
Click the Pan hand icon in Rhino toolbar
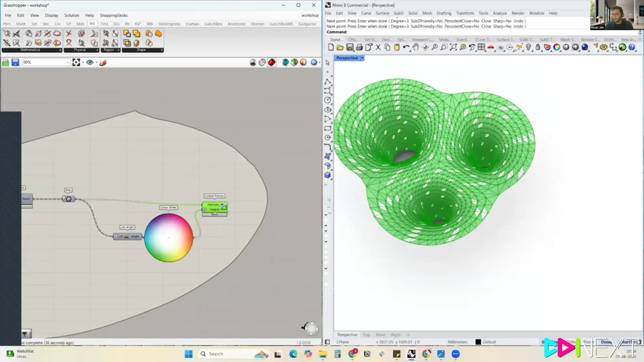(415, 47)
